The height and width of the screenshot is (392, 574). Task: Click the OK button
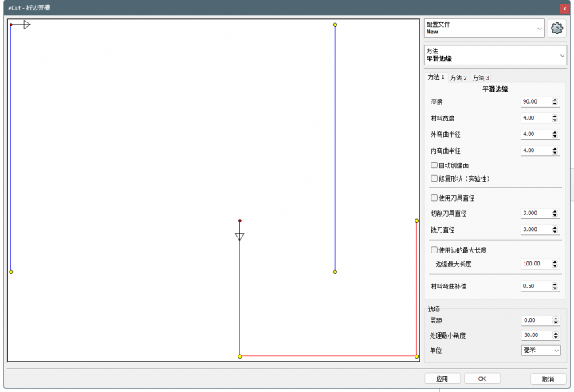(482, 378)
